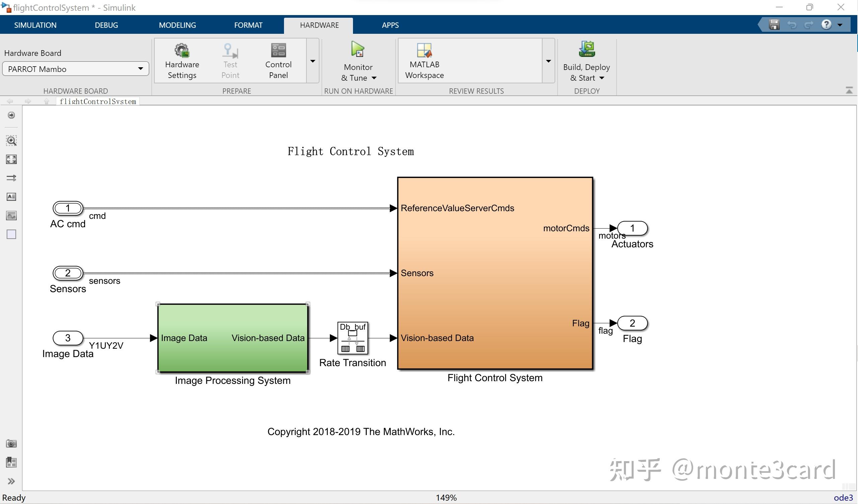Click Fit to View icon
Viewport: 858px width, 504px height.
(11, 159)
